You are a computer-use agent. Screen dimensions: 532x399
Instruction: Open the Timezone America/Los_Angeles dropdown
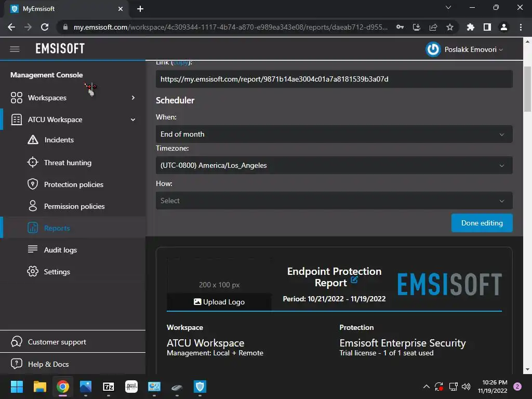[x=334, y=165]
